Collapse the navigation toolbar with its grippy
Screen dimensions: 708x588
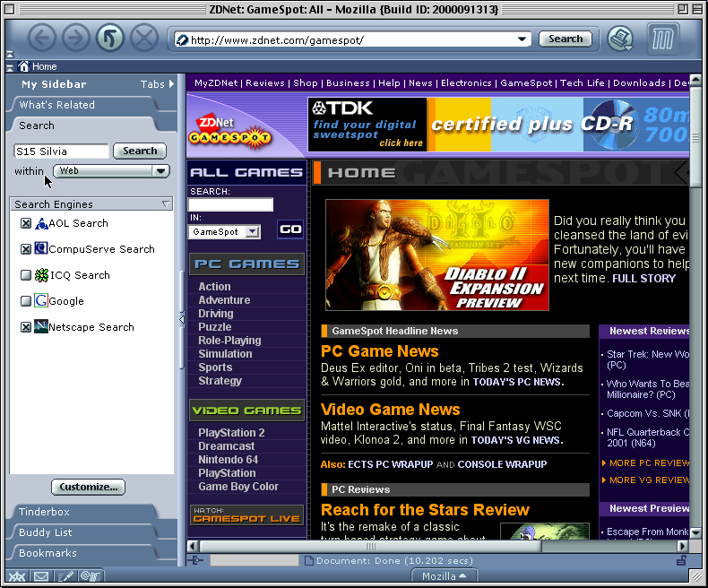coord(10,54)
